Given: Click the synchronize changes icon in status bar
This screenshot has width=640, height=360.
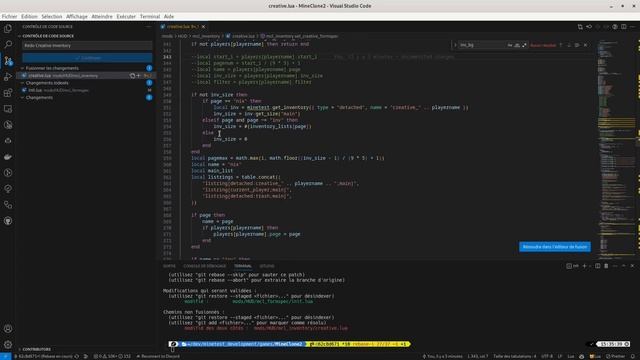Looking at the screenshot, I should click(x=77, y=356).
